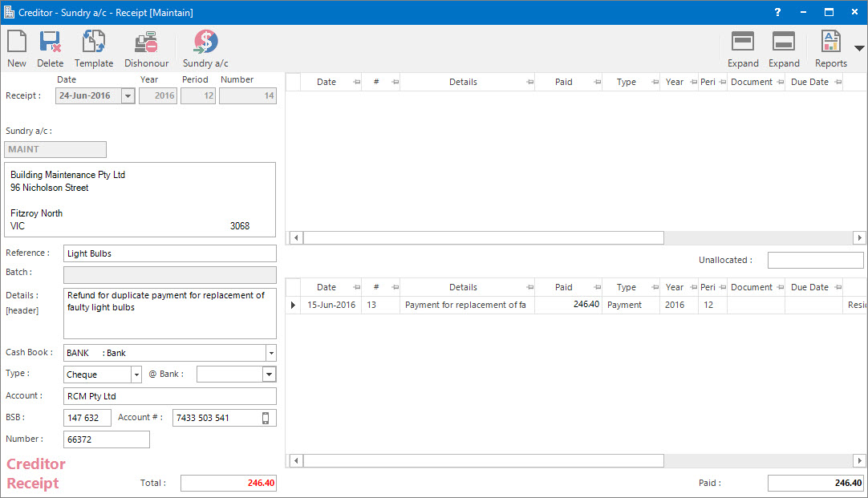Click the help question mark in title bar
This screenshot has width=868, height=498.
pos(777,12)
